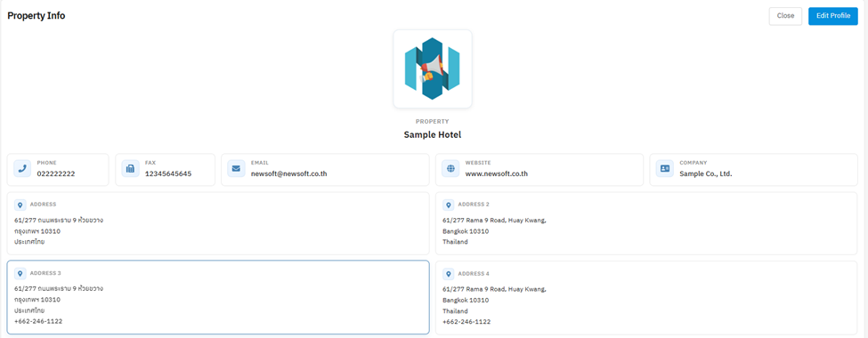This screenshot has width=868, height=338.
Task: Click Address 2 line '61/277 Rama 9 Road, Huay Kwang,'
Action: pos(494,221)
